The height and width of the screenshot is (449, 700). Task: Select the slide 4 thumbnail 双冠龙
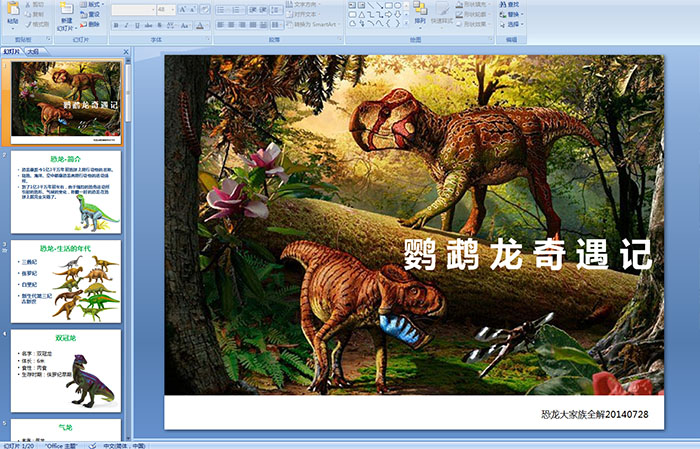tap(66, 370)
